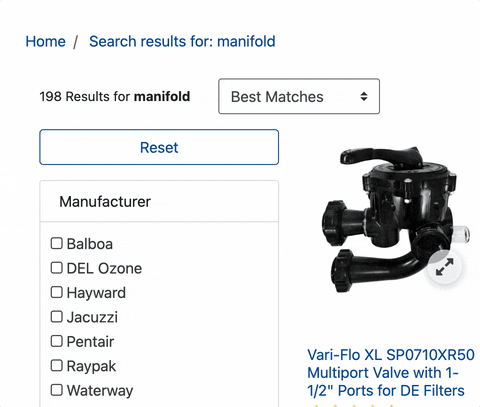Collapse the Manufacturer filter panel header

pyautogui.click(x=159, y=202)
